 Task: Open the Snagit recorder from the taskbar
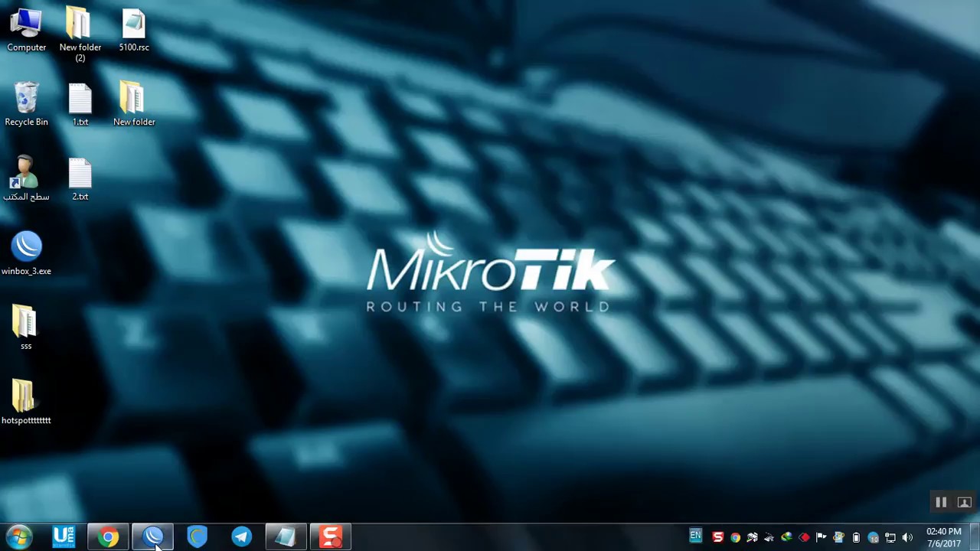(330, 536)
